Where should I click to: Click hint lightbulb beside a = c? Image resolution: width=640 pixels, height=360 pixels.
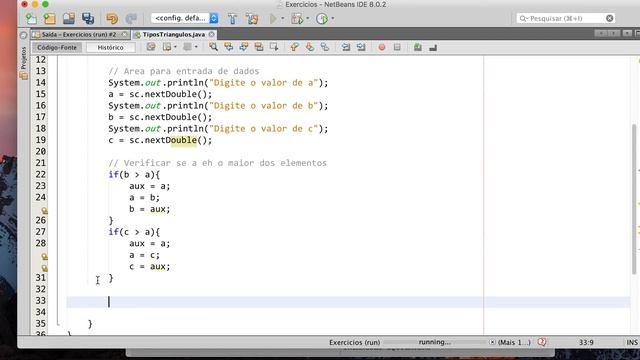tap(44, 256)
